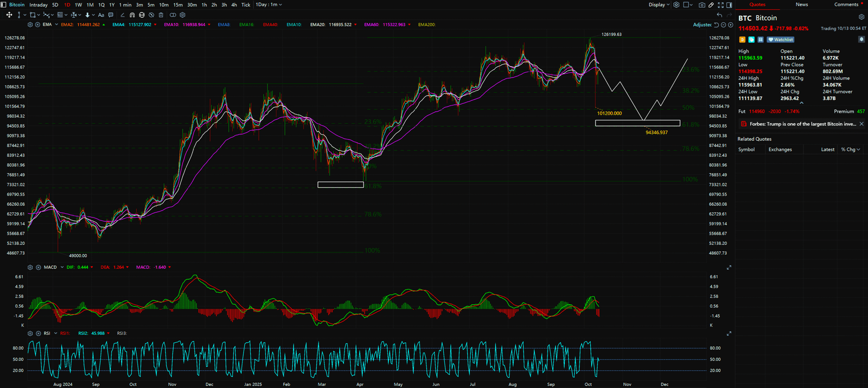Select the text annotation Aa tool
The width and height of the screenshot is (868, 388).
pos(101,15)
